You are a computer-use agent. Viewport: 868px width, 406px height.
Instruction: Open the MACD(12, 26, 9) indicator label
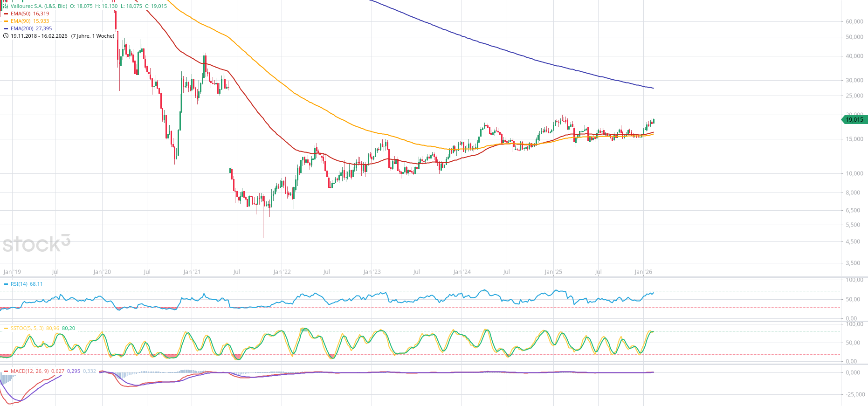point(29,372)
